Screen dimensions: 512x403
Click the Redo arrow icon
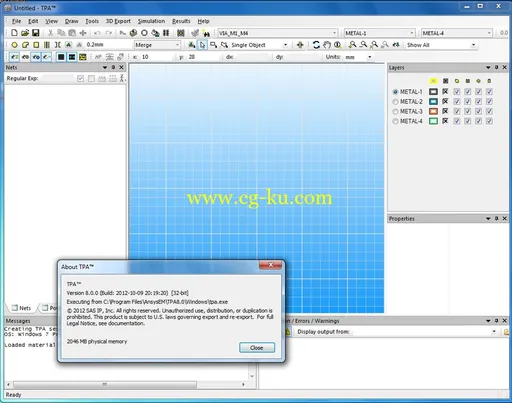pos(108,33)
